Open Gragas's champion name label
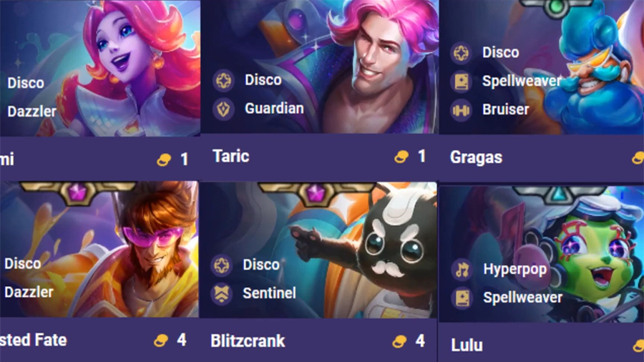644x362 pixels. click(476, 157)
